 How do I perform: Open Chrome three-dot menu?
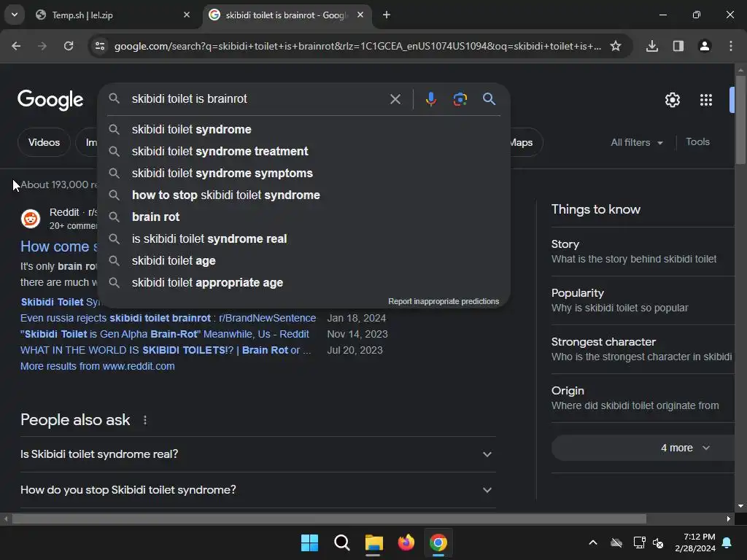pyautogui.click(x=730, y=46)
